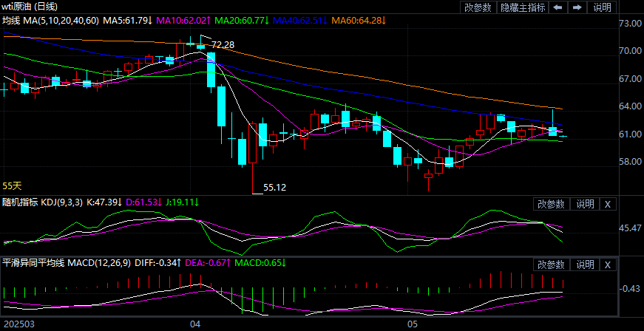
Task: Click the 70.00 price axis label
Action: [x=631, y=51]
